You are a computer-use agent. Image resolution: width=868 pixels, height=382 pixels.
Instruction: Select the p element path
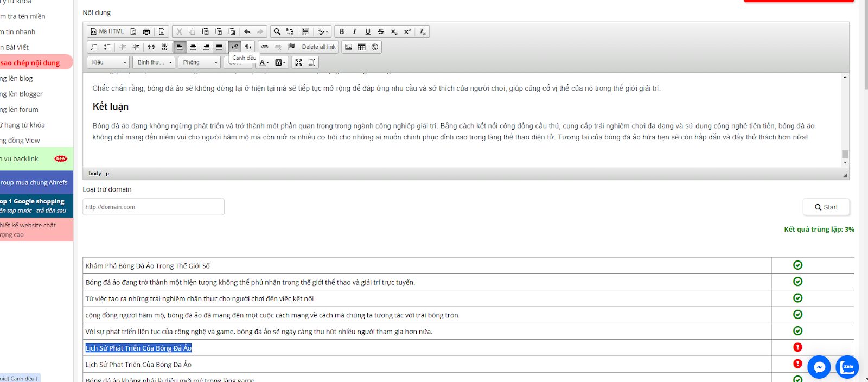107,174
